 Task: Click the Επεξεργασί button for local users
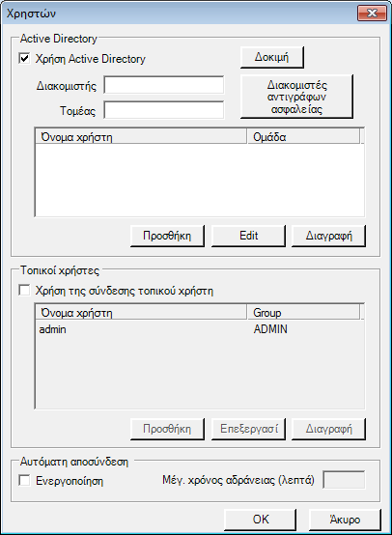[248, 429]
